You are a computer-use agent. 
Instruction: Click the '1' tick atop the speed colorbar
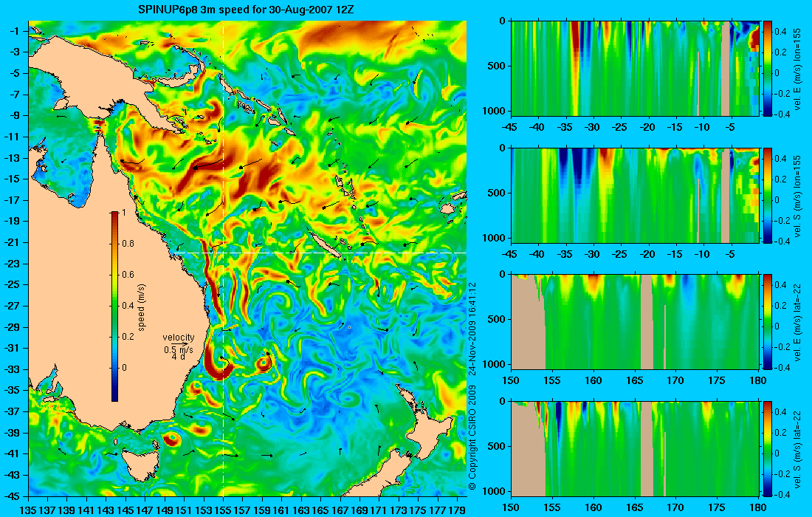[x=123, y=213]
